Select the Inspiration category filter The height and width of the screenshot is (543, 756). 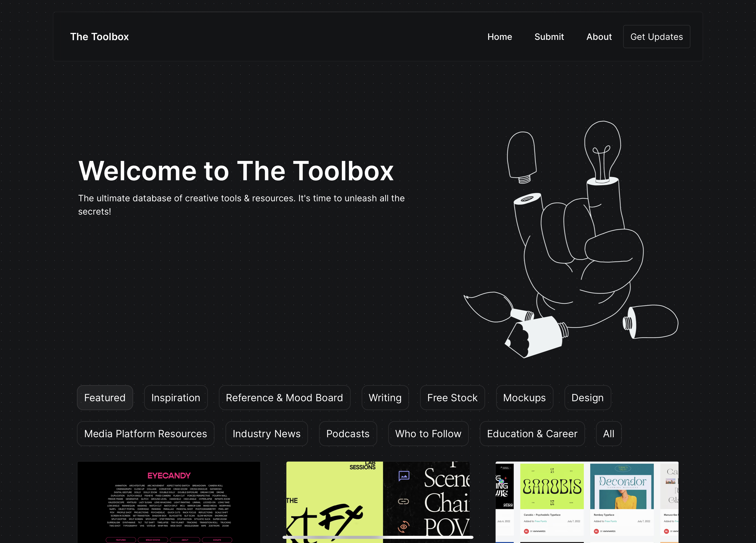[x=176, y=398]
